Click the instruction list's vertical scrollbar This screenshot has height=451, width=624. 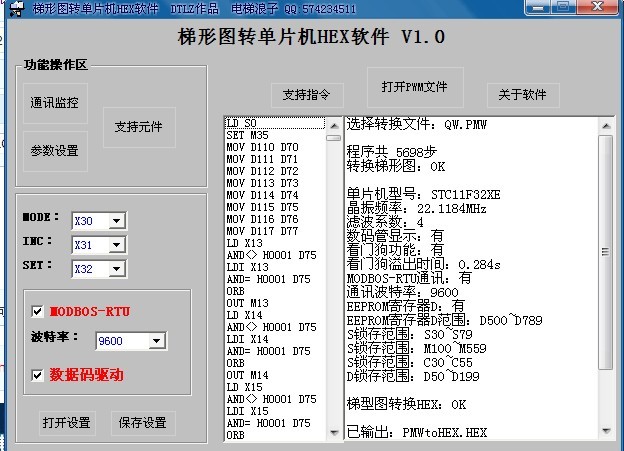(333, 280)
